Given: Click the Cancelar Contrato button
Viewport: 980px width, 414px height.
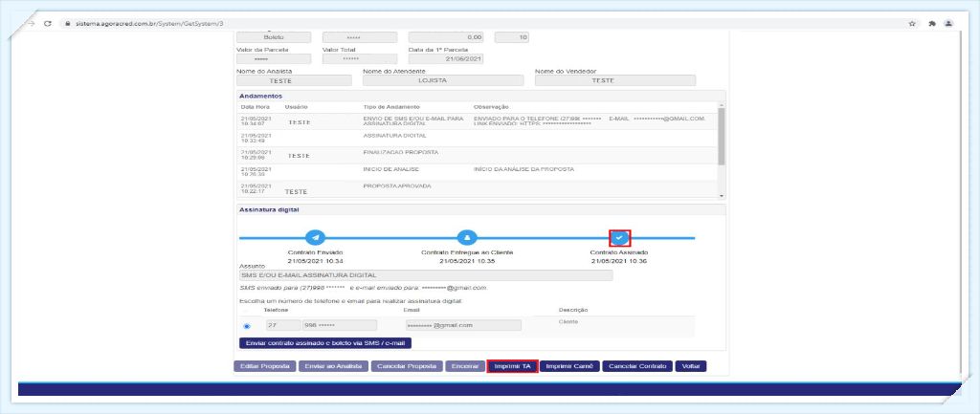Looking at the screenshot, I should click(x=637, y=366).
